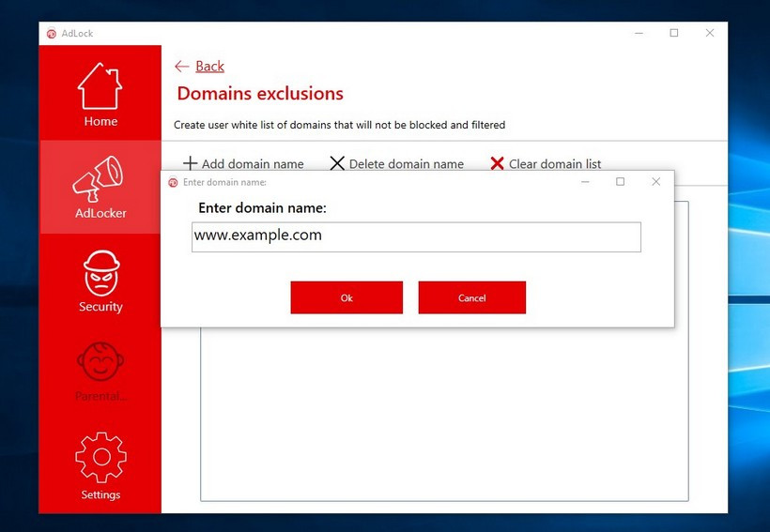Click the red X Clear list icon
Screen dimensions: 770x532
coord(497,163)
